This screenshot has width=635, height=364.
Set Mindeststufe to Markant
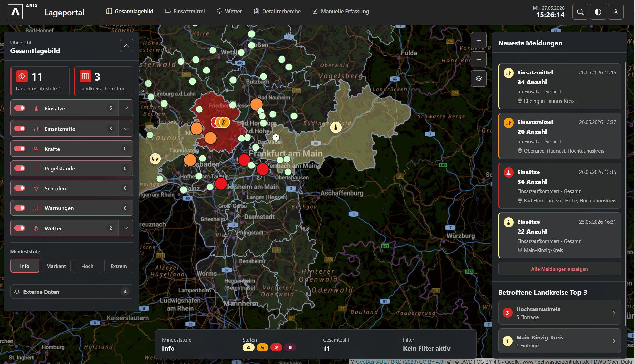coord(56,266)
